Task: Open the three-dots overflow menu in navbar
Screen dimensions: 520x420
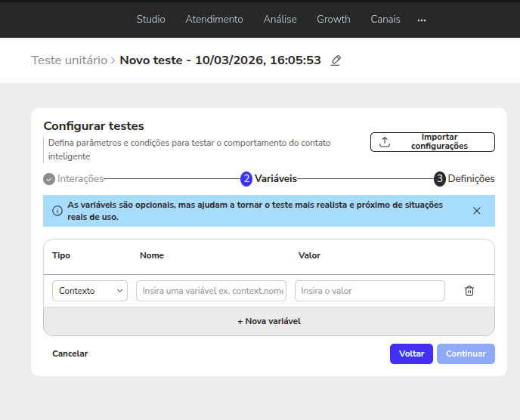Action: tap(422, 20)
